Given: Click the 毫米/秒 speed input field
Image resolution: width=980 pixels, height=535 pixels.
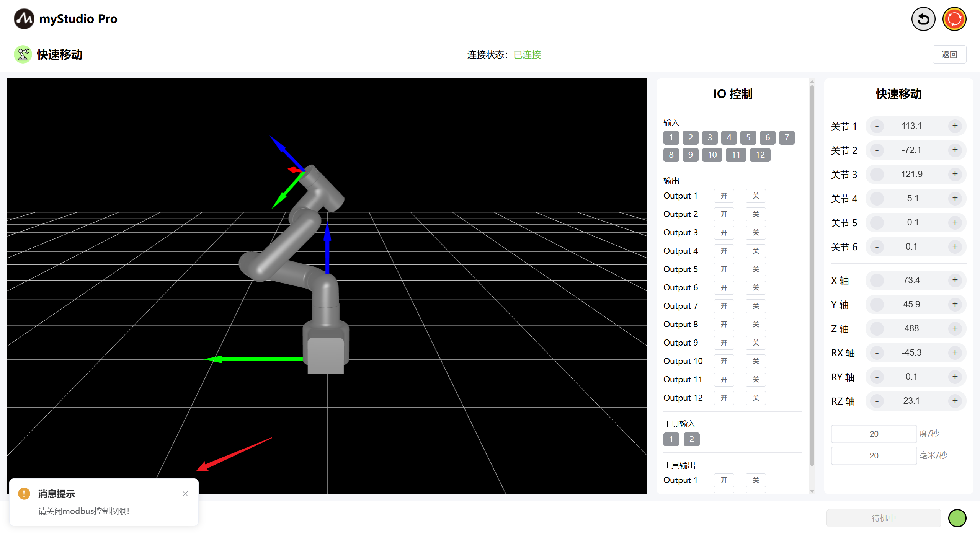Looking at the screenshot, I should click(874, 455).
